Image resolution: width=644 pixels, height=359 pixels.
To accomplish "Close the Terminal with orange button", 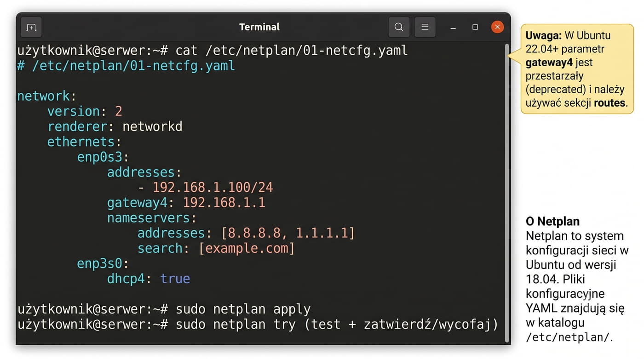I will click(497, 27).
